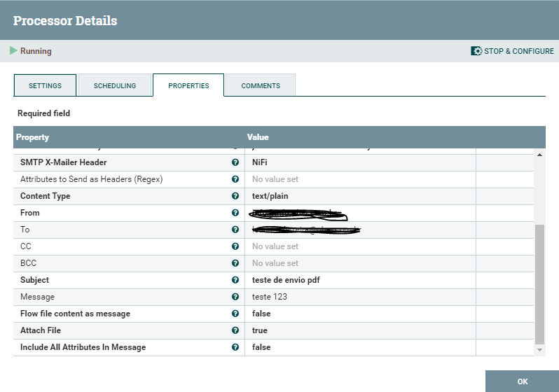Click help icon for Content Type
This screenshot has height=392, width=559.
point(235,196)
